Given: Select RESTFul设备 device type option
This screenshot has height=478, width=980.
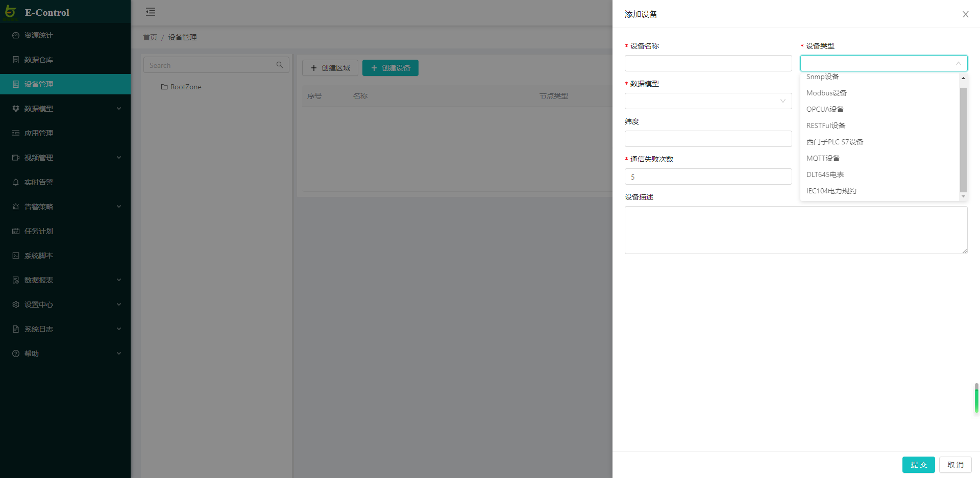Looking at the screenshot, I should pyautogui.click(x=880, y=125).
